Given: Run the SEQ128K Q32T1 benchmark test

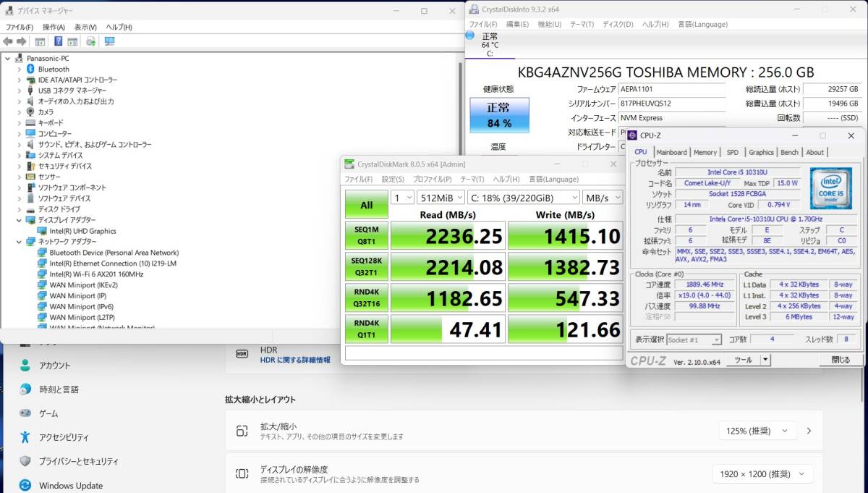Looking at the screenshot, I should point(367,267).
